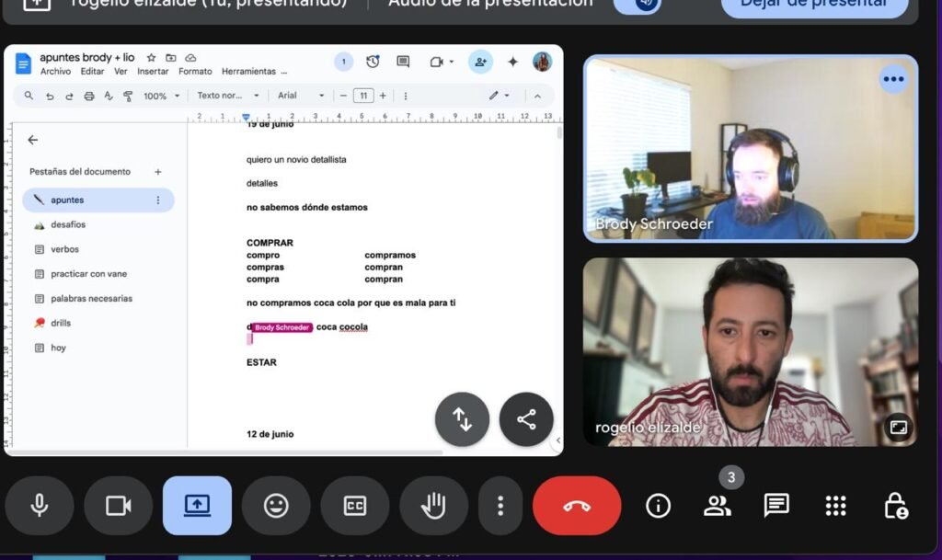
Task: Open the emoji reactions panel
Action: coord(276,506)
